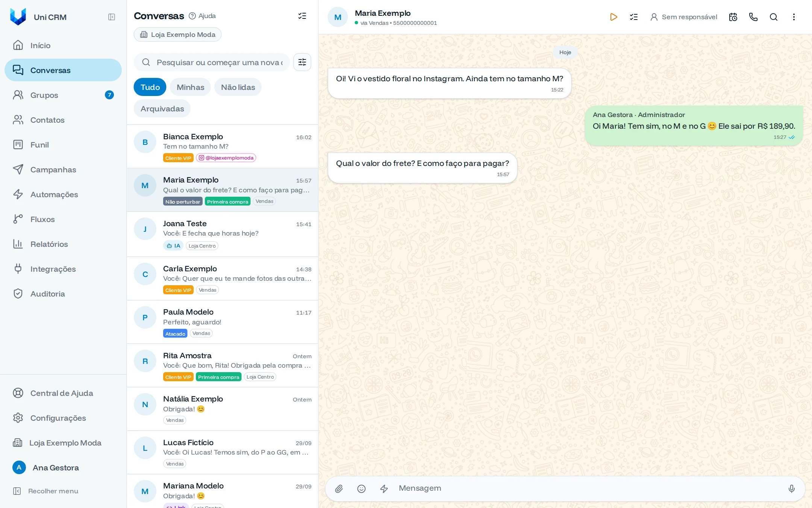Open Configurações
812x508 pixels.
63,418
